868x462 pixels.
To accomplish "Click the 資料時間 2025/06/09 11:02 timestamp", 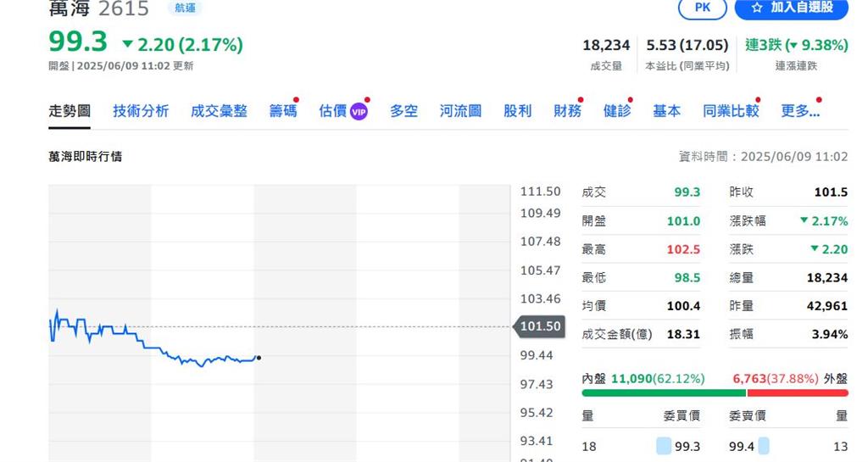I will 764,157.
